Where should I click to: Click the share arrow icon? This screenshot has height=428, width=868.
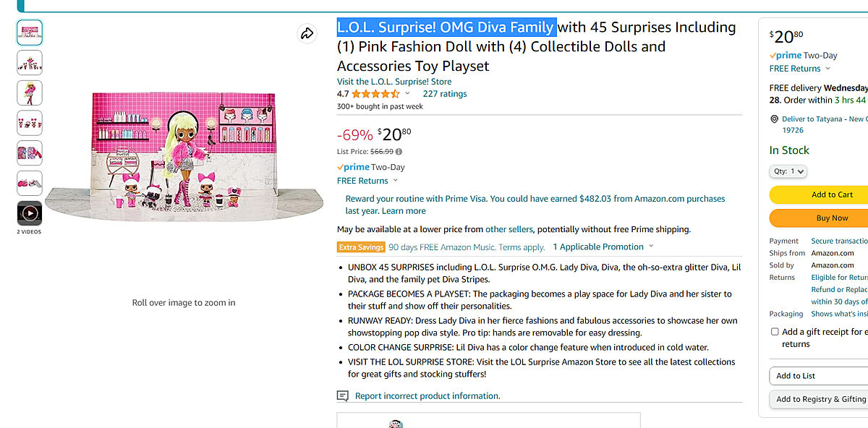(307, 34)
